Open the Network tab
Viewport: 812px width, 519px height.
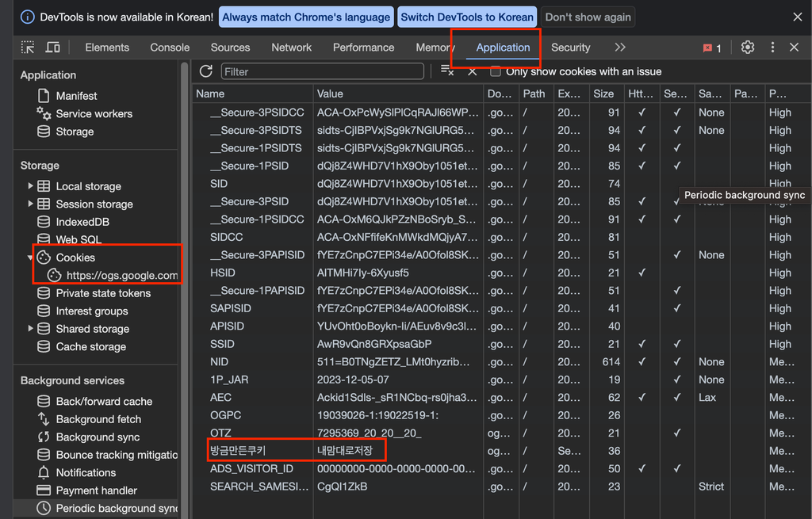[x=292, y=47]
